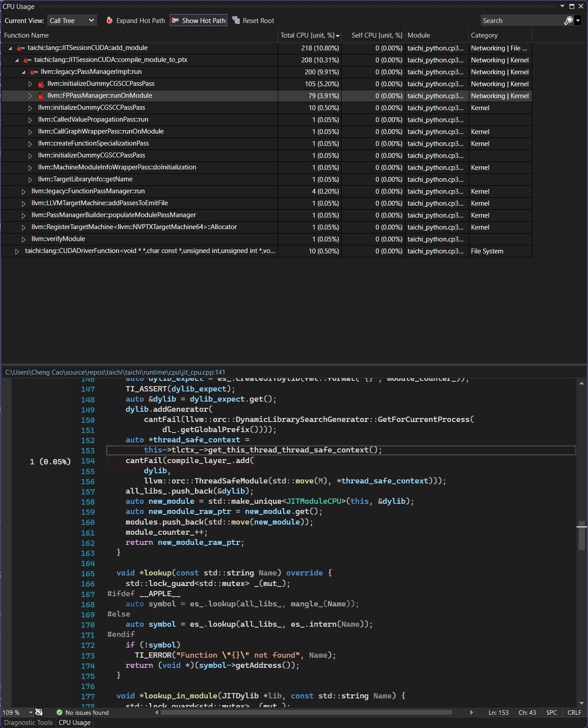The image size is (588, 728).
Task: Click the SPC indentation indicator
Action: [551, 712]
